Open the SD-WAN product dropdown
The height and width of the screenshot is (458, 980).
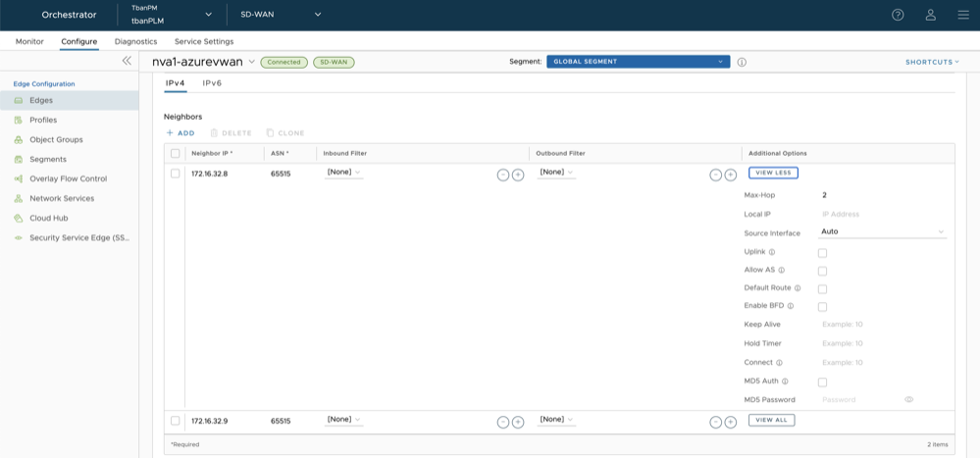281,15
